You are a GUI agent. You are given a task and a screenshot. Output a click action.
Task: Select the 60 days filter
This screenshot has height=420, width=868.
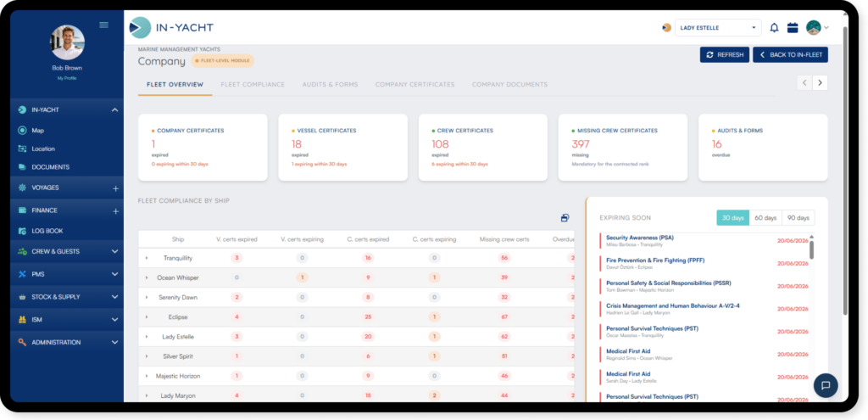click(x=765, y=218)
